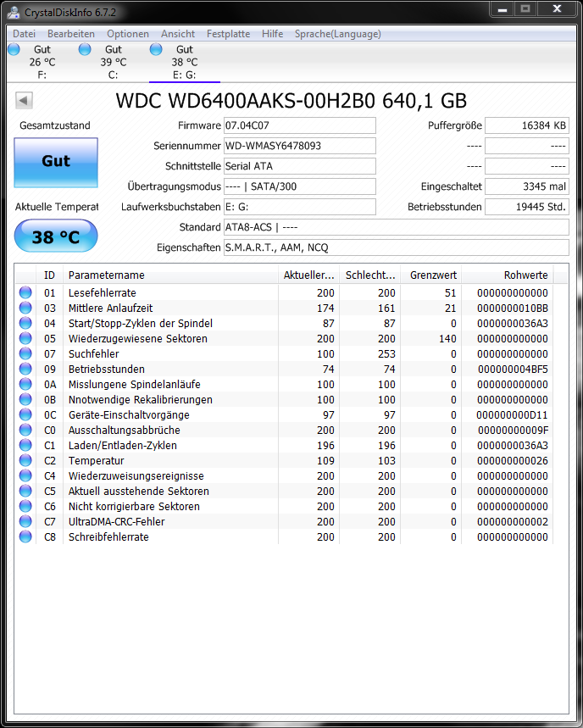
Task: Open the Bearbeiten menu
Action: coord(71,34)
